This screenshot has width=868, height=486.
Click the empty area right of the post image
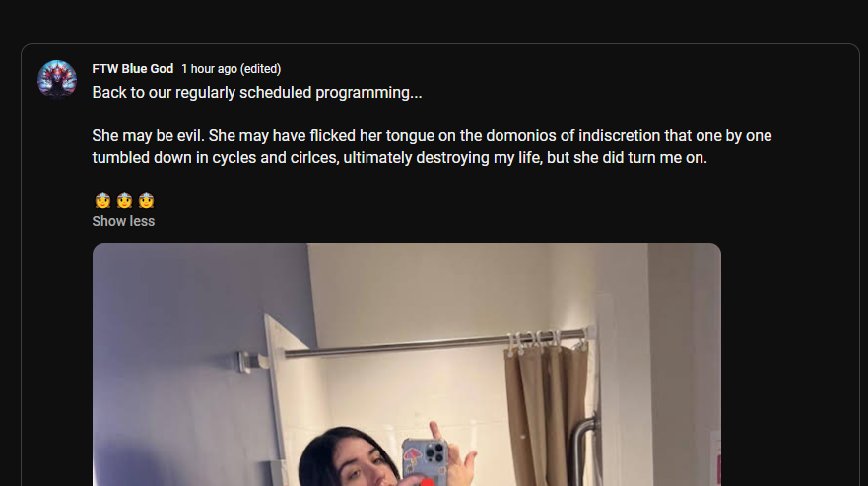pyautogui.click(x=789, y=365)
